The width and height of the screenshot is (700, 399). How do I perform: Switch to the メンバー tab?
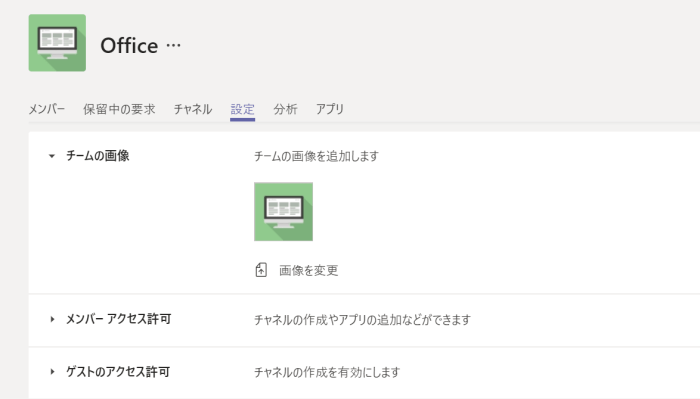(47, 109)
